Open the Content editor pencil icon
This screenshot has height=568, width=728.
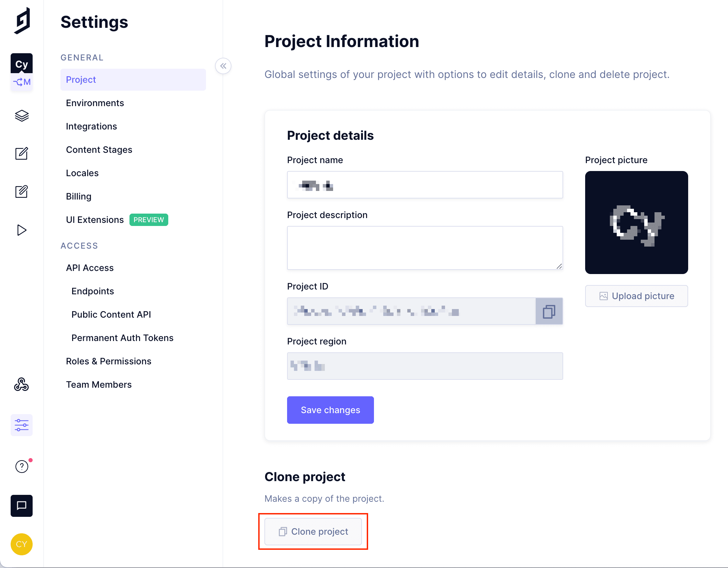[22, 154]
